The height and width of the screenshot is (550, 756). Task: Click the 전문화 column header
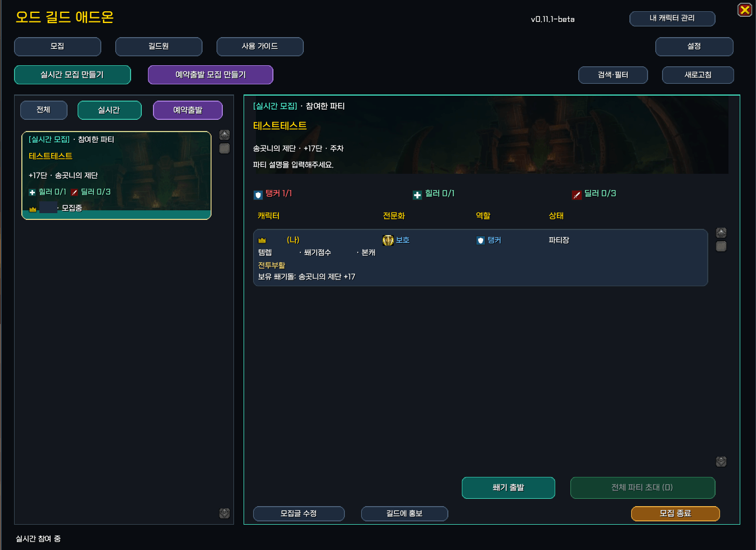(x=394, y=216)
